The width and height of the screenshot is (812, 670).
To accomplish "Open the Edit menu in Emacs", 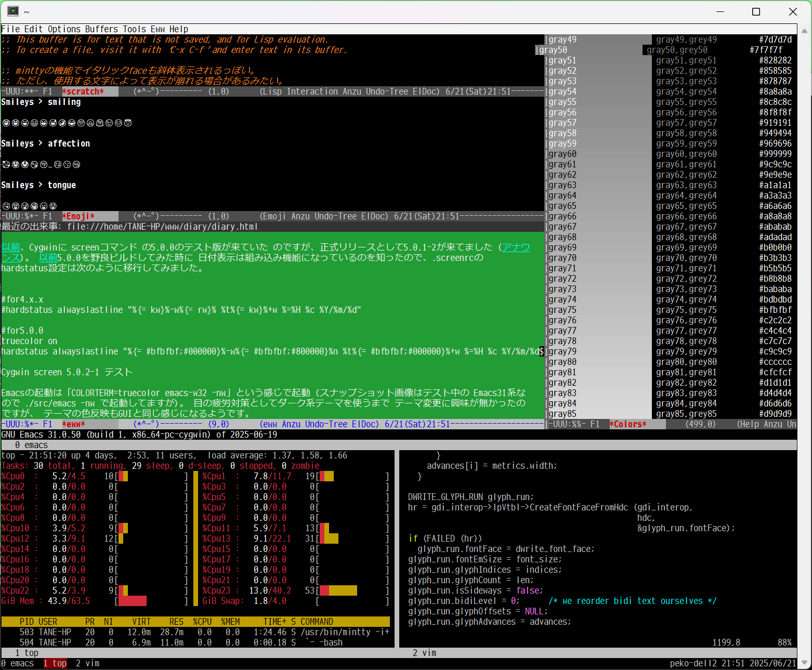I will (x=33, y=29).
